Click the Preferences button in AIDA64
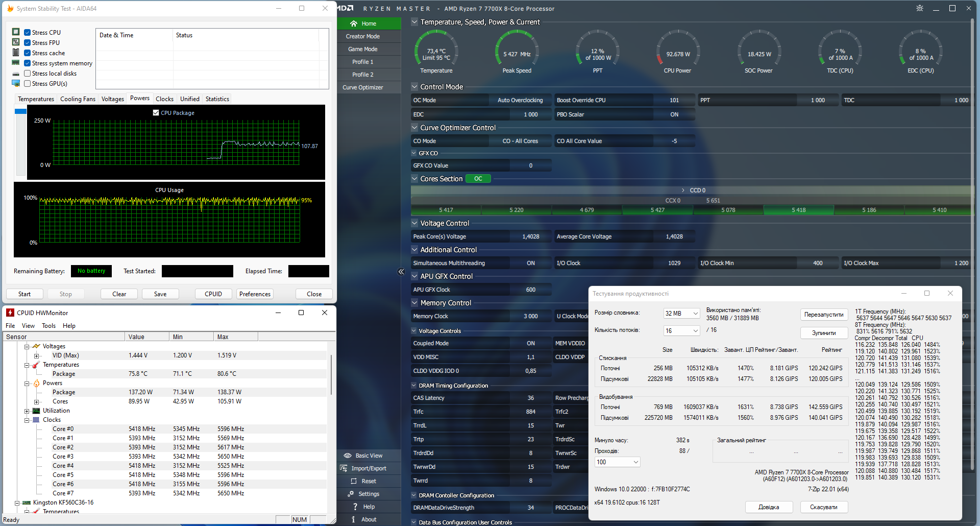 coord(255,294)
